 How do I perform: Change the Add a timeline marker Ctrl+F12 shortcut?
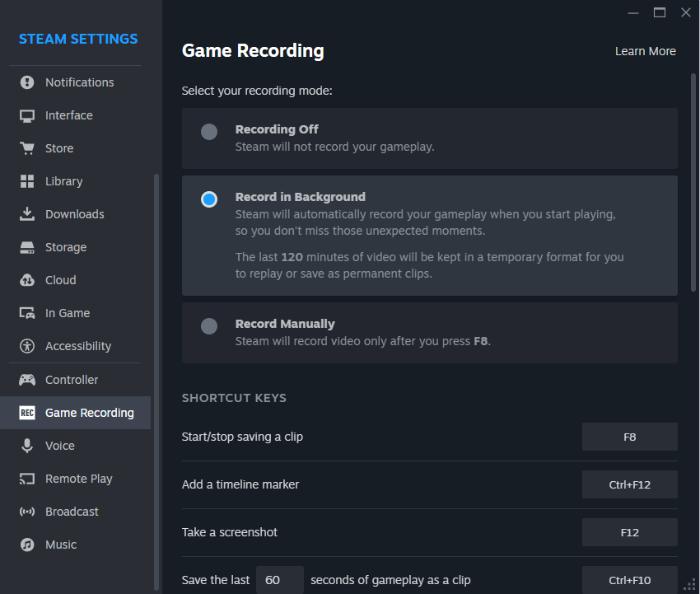pyautogui.click(x=629, y=484)
